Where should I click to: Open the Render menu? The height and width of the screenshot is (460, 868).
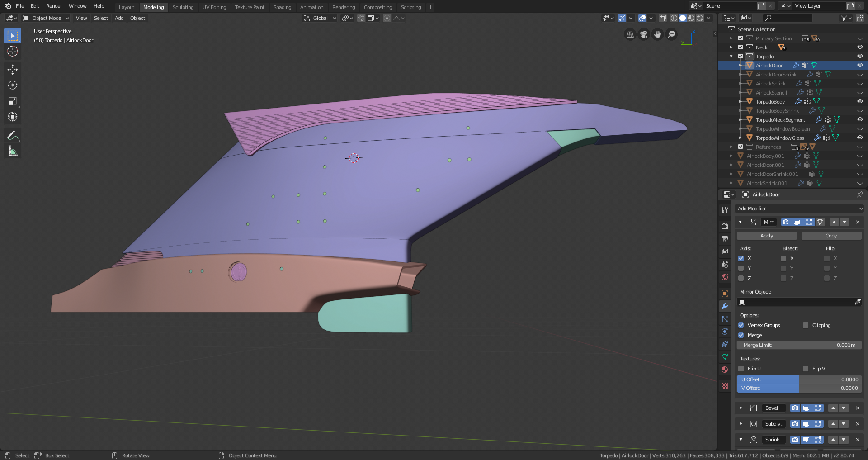(x=54, y=6)
